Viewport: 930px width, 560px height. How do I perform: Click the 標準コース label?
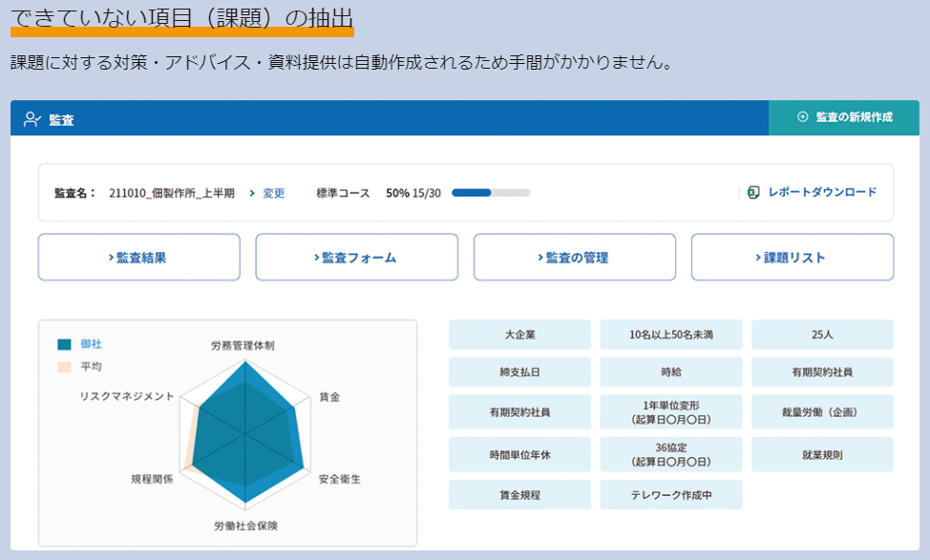[343, 193]
